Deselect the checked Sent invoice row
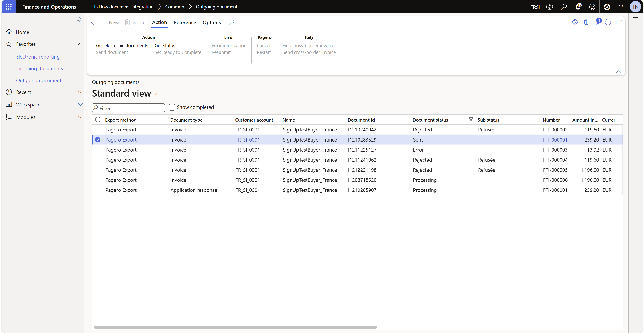This screenshot has width=644, height=333. click(98, 140)
